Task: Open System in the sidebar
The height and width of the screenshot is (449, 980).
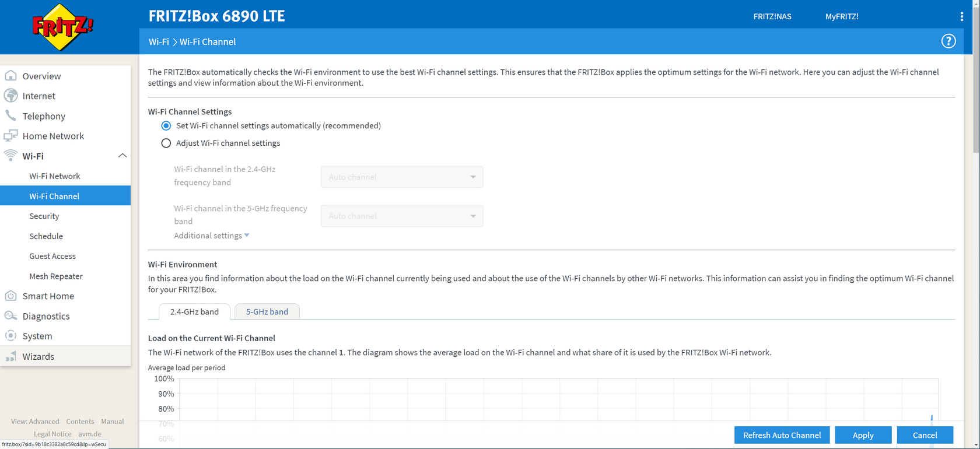Action: point(37,336)
